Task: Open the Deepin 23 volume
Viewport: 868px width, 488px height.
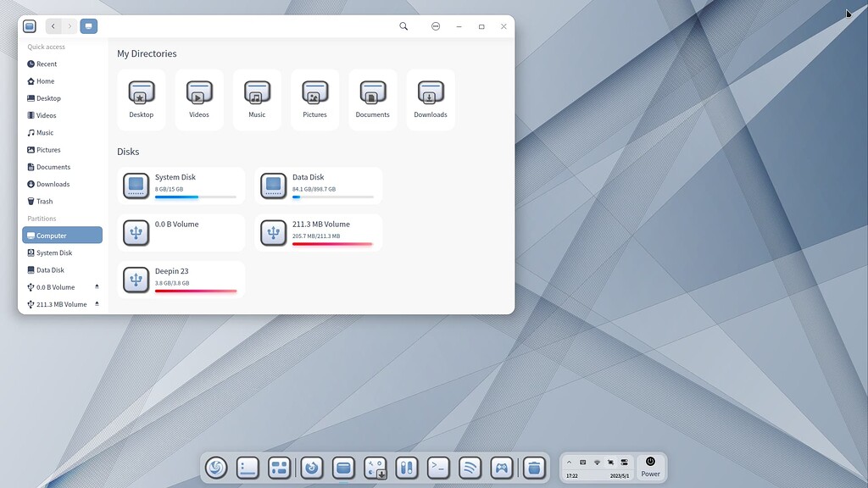Action: pos(181,279)
